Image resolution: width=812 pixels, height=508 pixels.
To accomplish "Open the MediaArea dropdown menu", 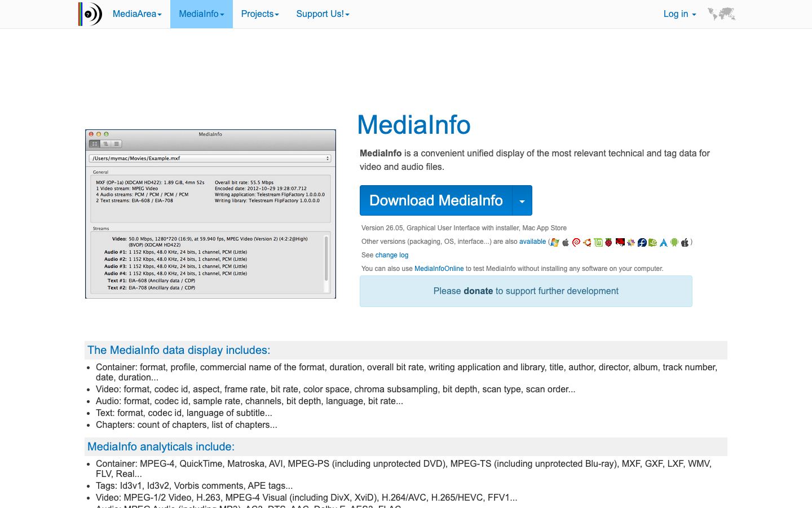I will (x=137, y=14).
